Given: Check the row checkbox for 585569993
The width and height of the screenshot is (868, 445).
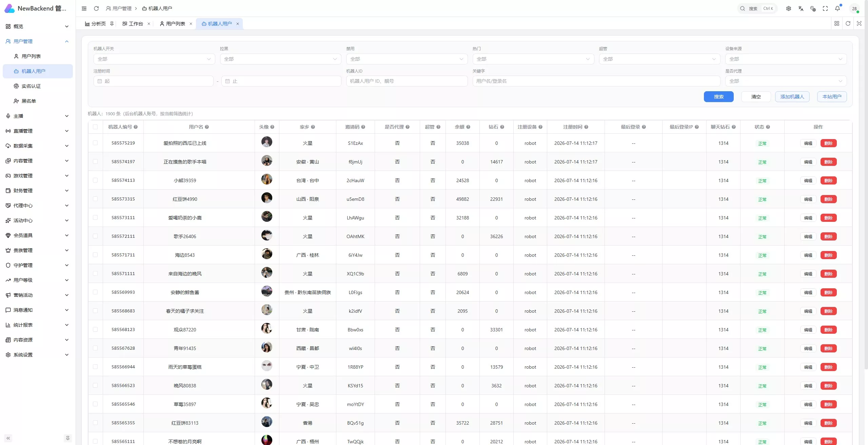Looking at the screenshot, I should tap(95, 292).
